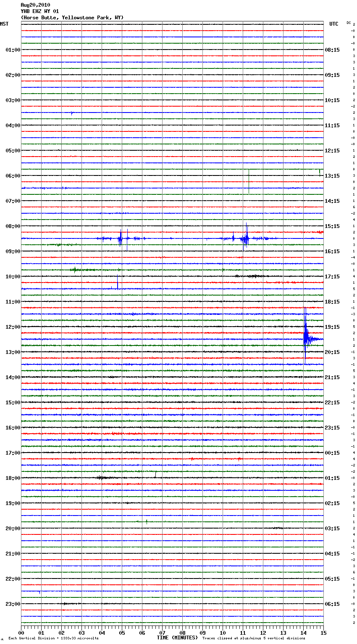Click the Horse Butte, Yellowstone Park location title

pos(72,18)
